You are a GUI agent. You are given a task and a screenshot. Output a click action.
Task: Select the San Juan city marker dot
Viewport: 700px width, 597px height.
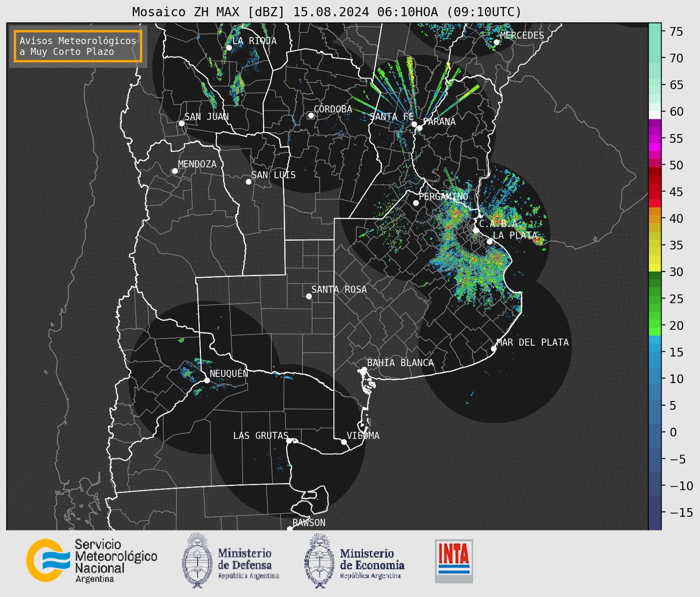181,123
